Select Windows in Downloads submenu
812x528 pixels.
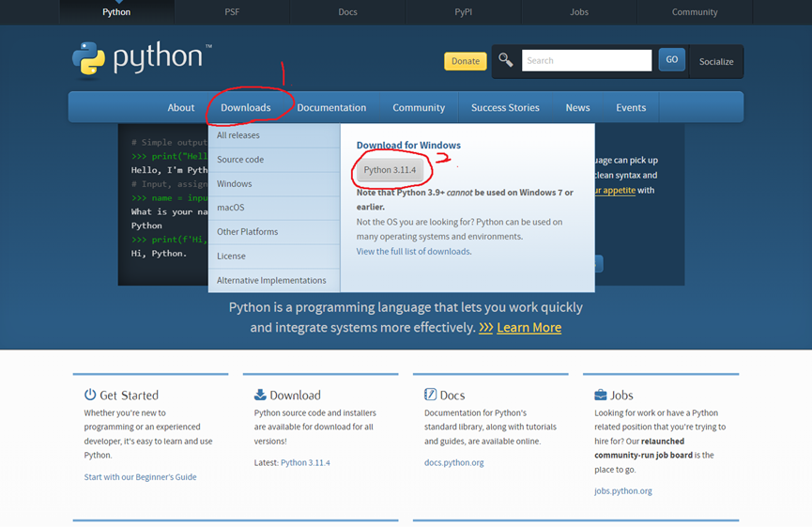[x=274, y=184]
